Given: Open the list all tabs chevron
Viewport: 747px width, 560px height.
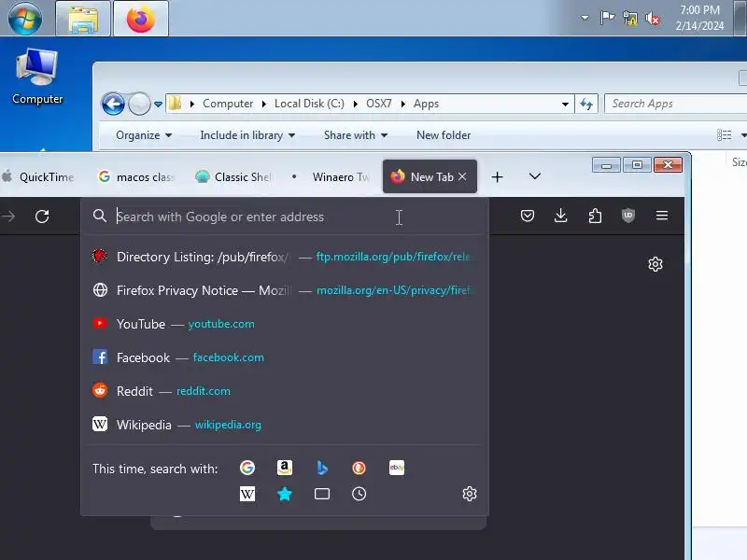Looking at the screenshot, I should tap(534, 176).
